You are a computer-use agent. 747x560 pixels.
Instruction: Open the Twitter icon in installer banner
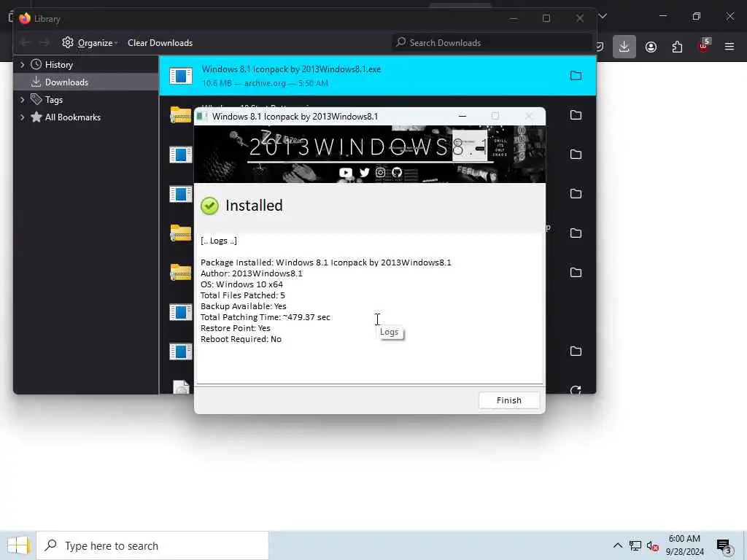[x=365, y=172]
